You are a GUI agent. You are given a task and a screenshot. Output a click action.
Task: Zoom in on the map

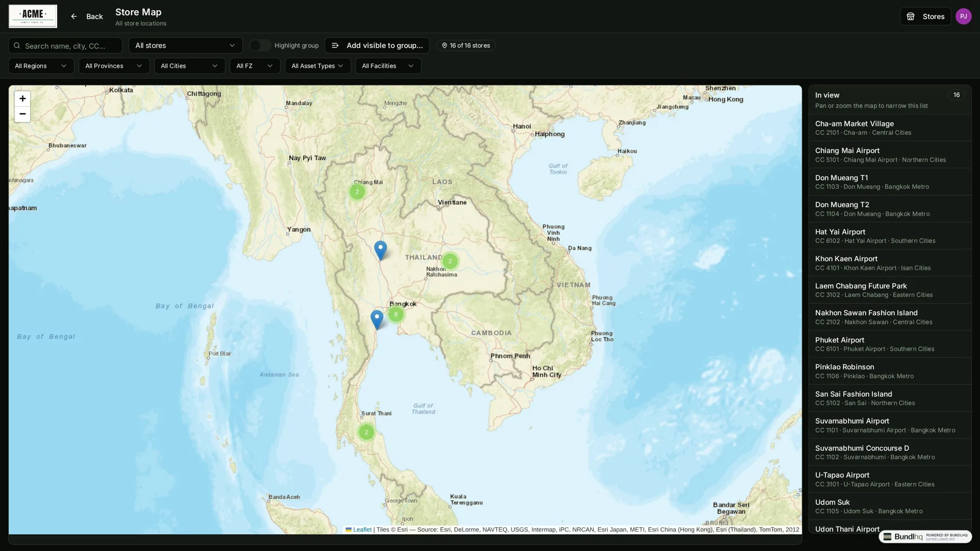[22, 98]
